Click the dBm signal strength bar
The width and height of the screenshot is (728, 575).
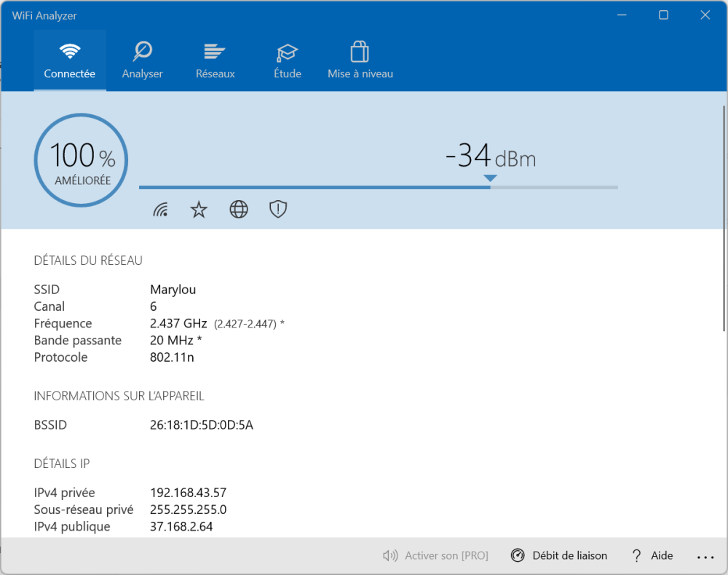tap(379, 187)
